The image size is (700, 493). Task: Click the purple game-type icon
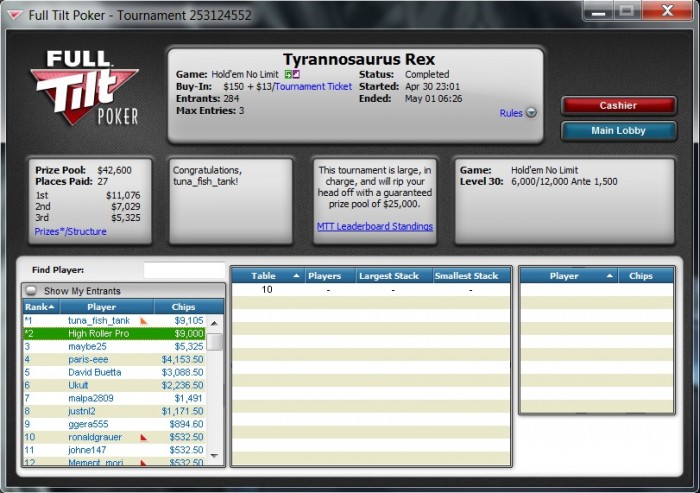tap(296, 75)
